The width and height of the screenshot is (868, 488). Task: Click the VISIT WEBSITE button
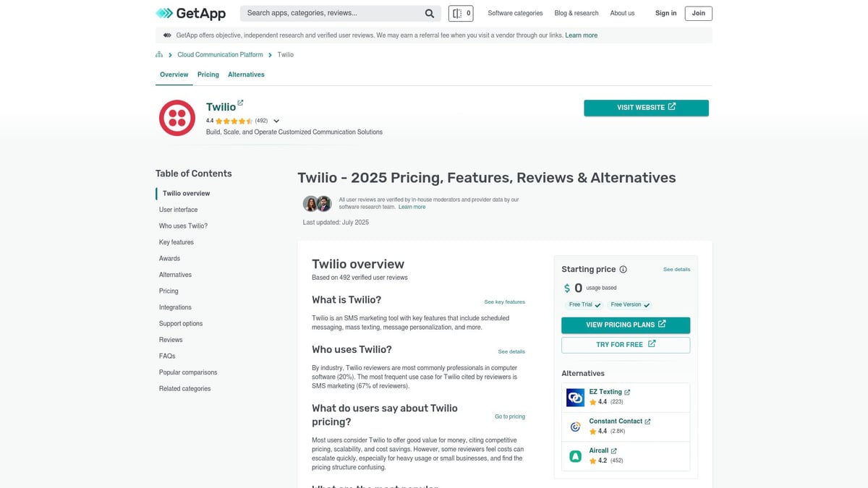(x=646, y=108)
